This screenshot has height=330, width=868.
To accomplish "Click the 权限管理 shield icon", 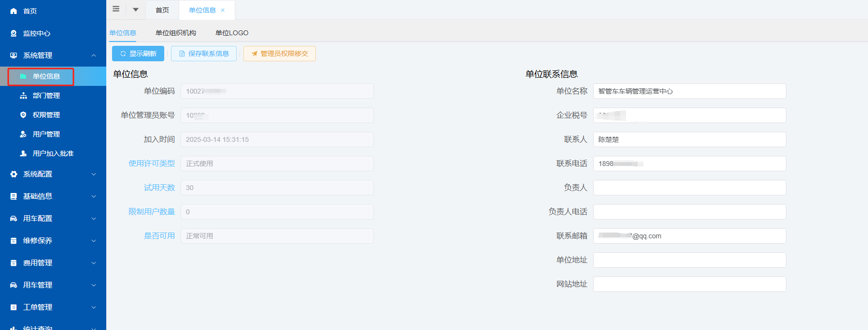I will pos(23,115).
